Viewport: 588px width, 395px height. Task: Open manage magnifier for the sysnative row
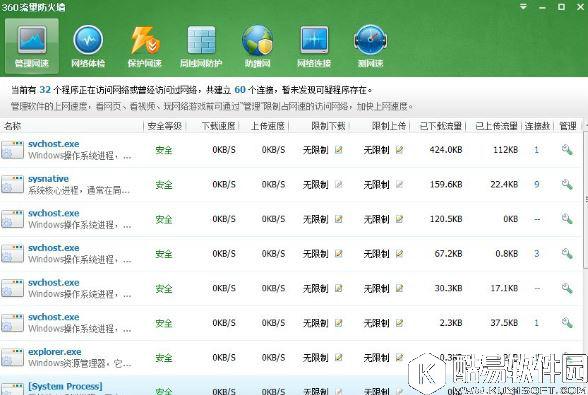coord(567,185)
